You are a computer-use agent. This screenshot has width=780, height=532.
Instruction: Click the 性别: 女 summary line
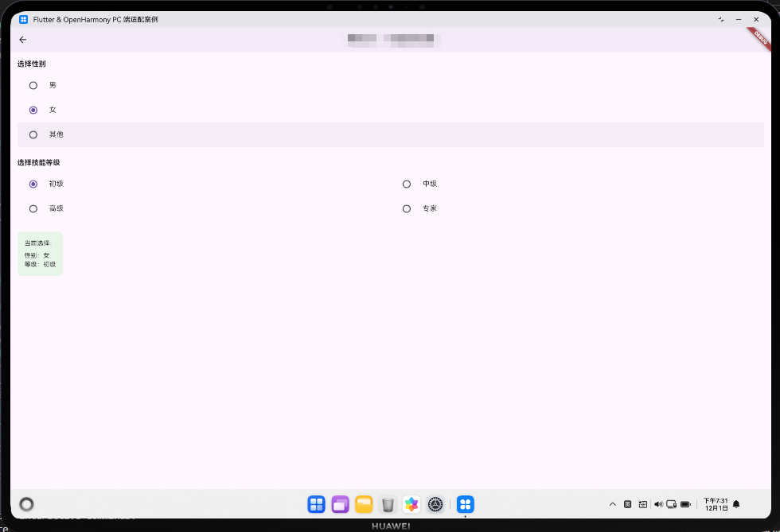37,255
